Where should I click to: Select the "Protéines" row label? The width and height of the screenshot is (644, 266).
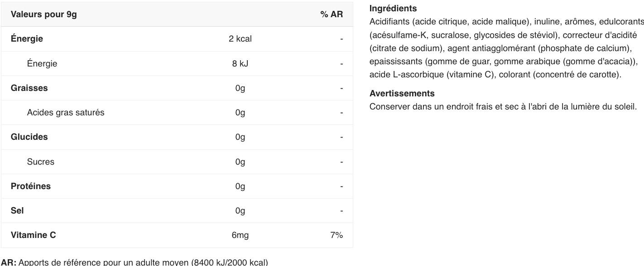(31, 186)
